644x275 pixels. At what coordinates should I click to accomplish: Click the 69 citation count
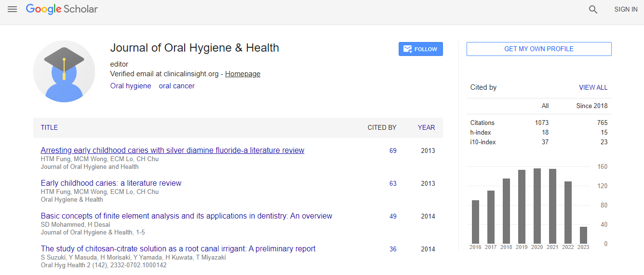click(x=393, y=151)
